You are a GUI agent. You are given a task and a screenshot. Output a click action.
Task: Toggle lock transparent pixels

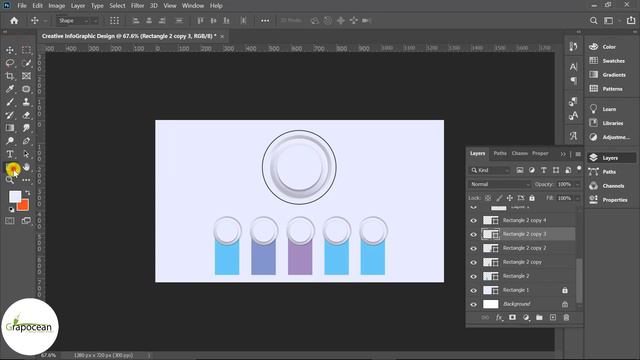click(488, 198)
